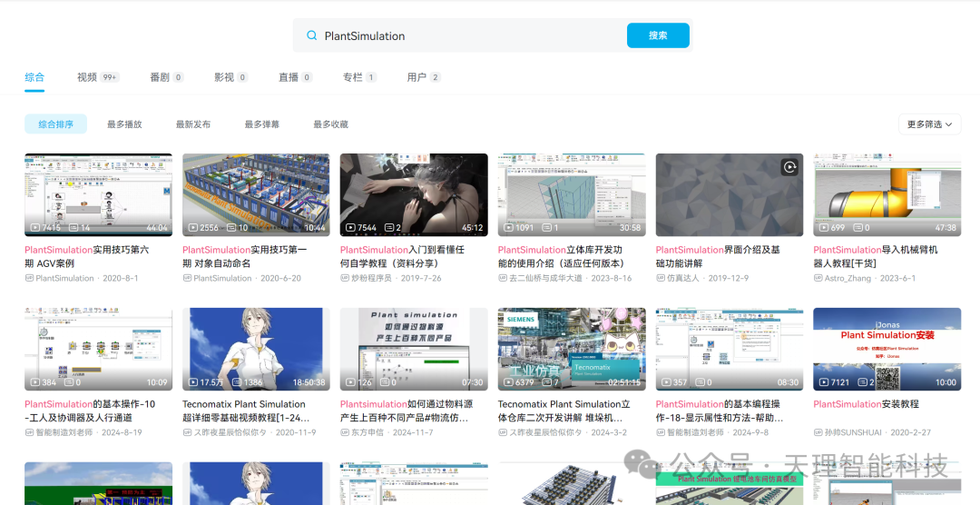The height and width of the screenshot is (505, 980).
Task: Switch to the 视频 99+ tab
Action: (98, 77)
